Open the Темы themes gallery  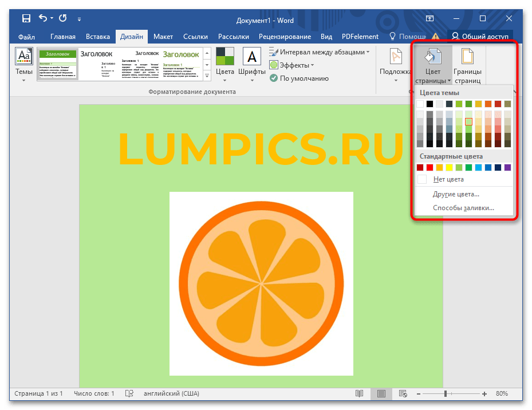point(24,64)
